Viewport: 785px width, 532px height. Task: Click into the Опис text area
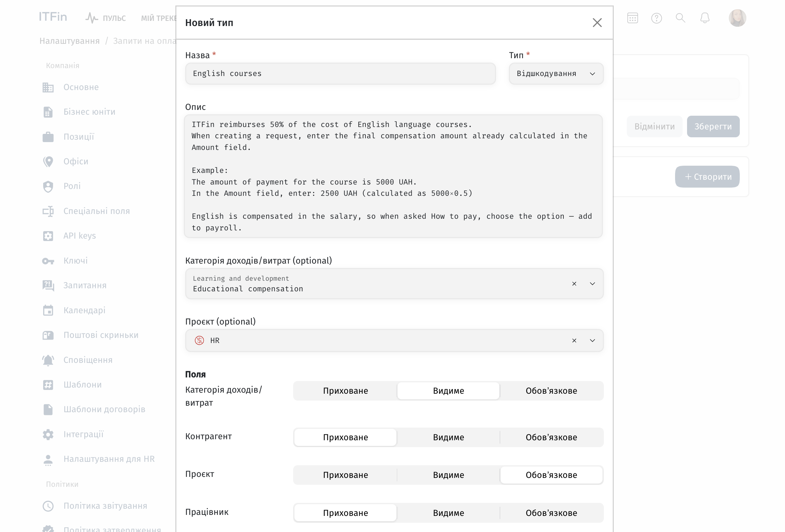393,176
